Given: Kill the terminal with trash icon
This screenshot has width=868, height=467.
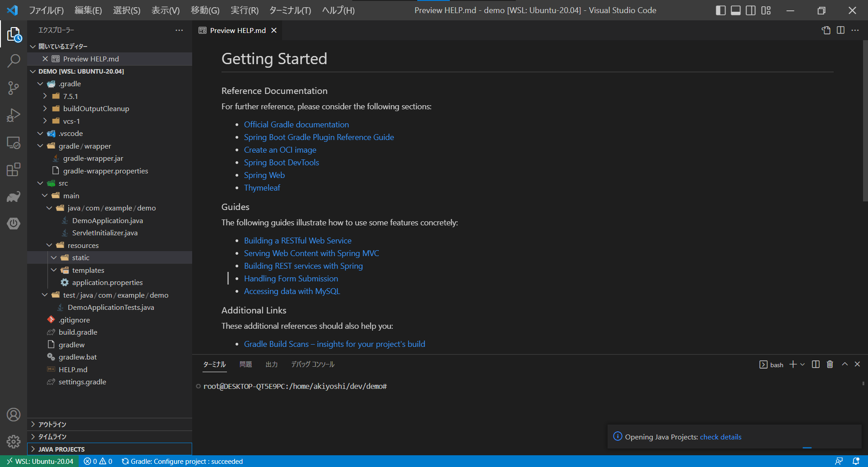Looking at the screenshot, I should pos(830,364).
